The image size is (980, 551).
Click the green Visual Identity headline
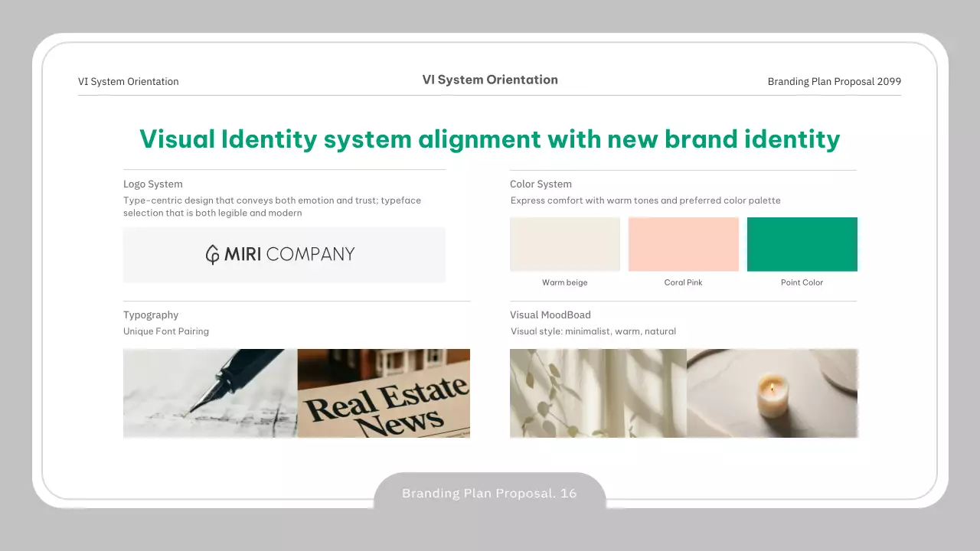(x=489, y=139)
